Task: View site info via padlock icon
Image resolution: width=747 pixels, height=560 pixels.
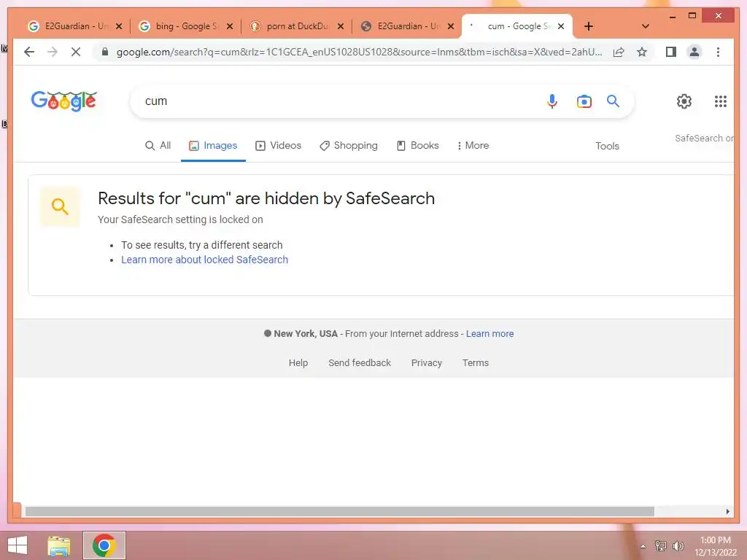Action: (x=105, y=52)
